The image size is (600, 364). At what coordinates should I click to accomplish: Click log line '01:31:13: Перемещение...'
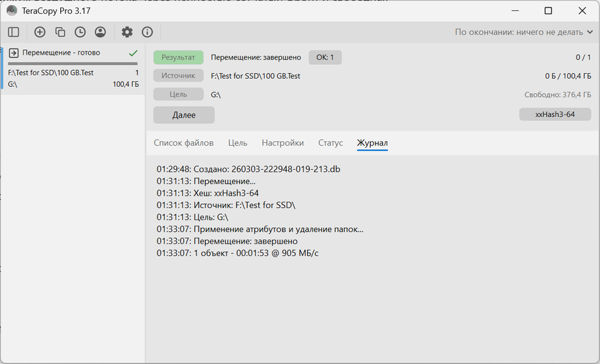pyautogui.click(x=206, y=181)
